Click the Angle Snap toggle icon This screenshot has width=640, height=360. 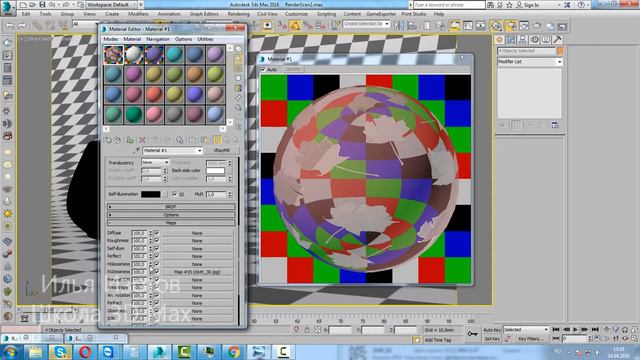[x=295, y=25]
